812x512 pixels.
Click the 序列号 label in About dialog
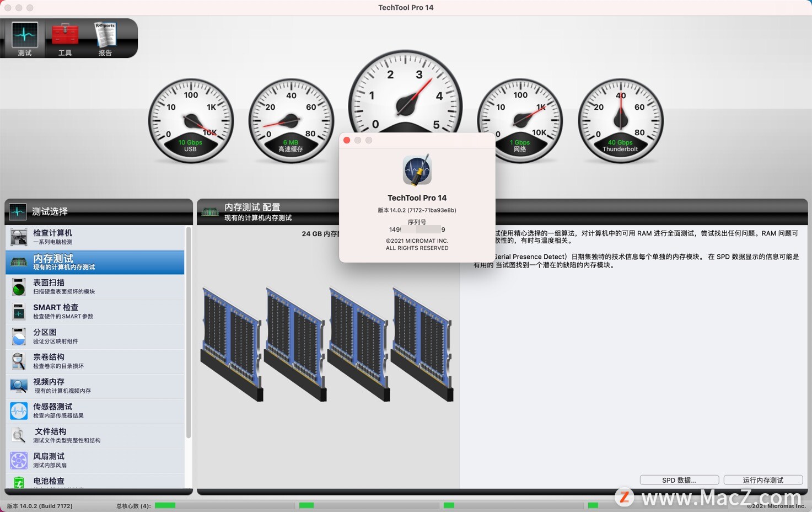[417, 222]
